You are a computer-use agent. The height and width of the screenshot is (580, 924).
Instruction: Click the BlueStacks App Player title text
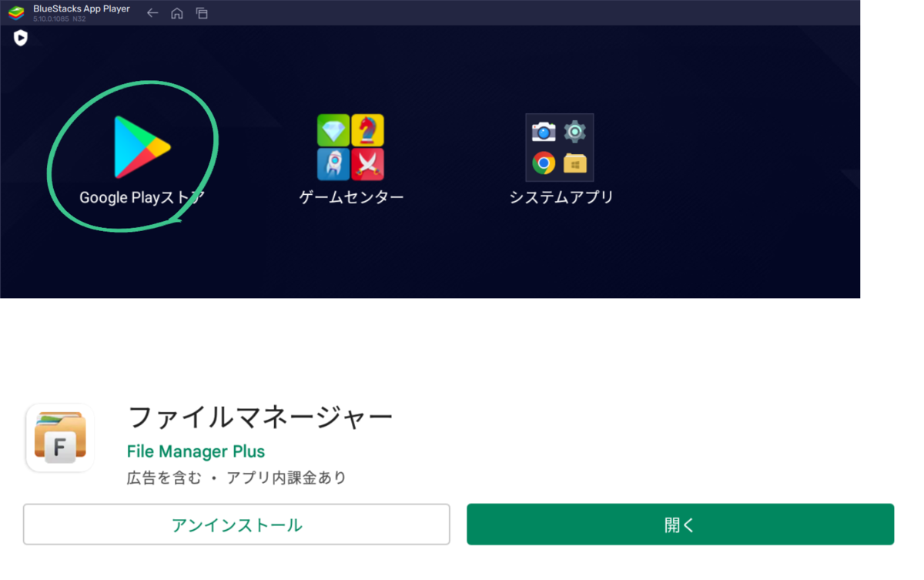pyautogui.click(x=82, y=9)
